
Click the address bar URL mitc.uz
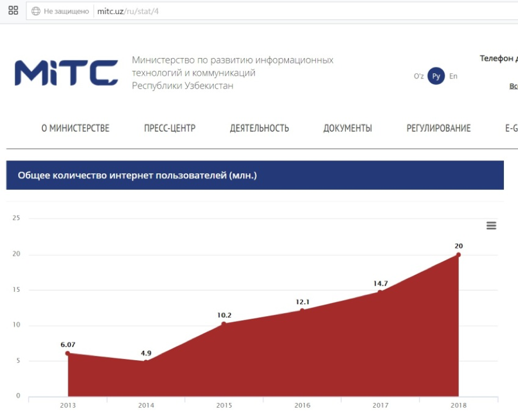coord(128,11)
